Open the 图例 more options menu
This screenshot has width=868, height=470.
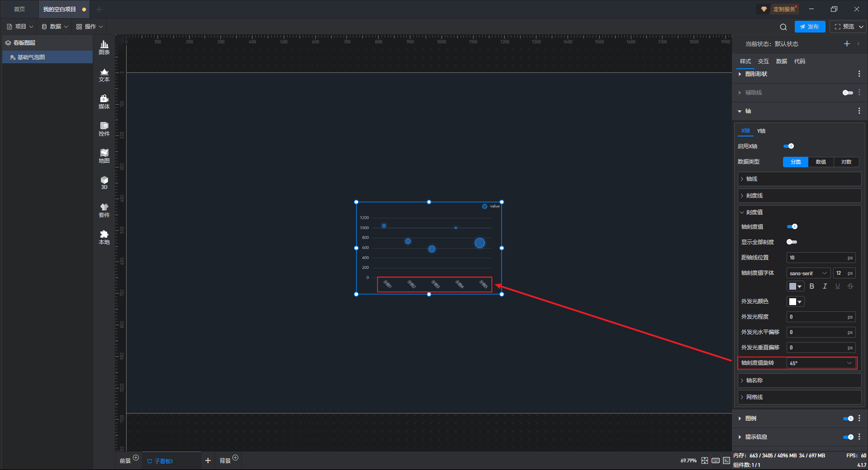point(859,418)
